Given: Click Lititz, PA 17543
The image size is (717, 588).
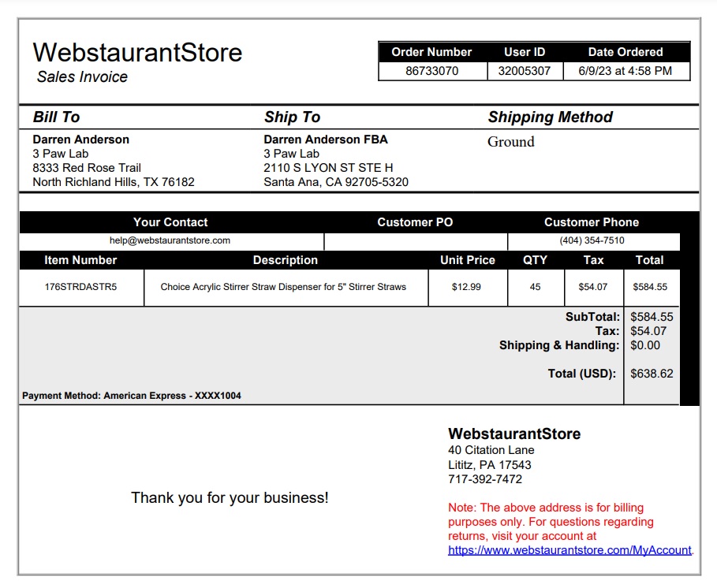Looking at the screenshot, I should [490, 464].
